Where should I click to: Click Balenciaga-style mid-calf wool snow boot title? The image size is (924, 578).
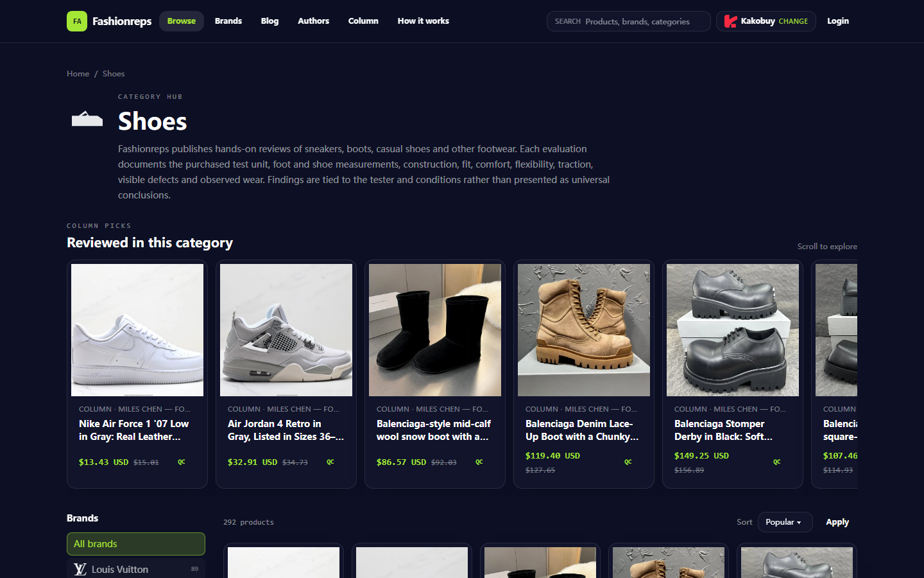click(x=434, y=430)
